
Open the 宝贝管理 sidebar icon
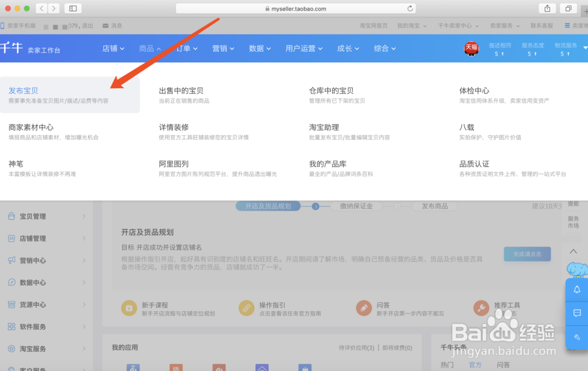[x=12, y=216]
